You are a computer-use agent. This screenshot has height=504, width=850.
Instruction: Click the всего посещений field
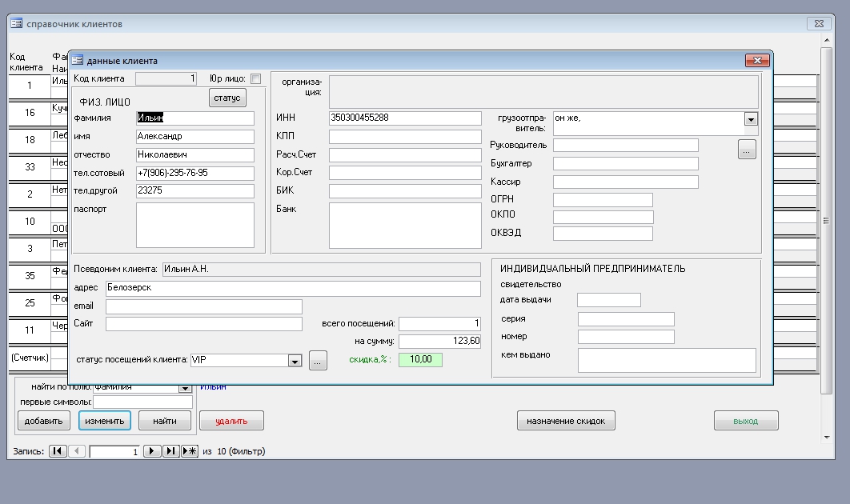(x=439, y=323)
